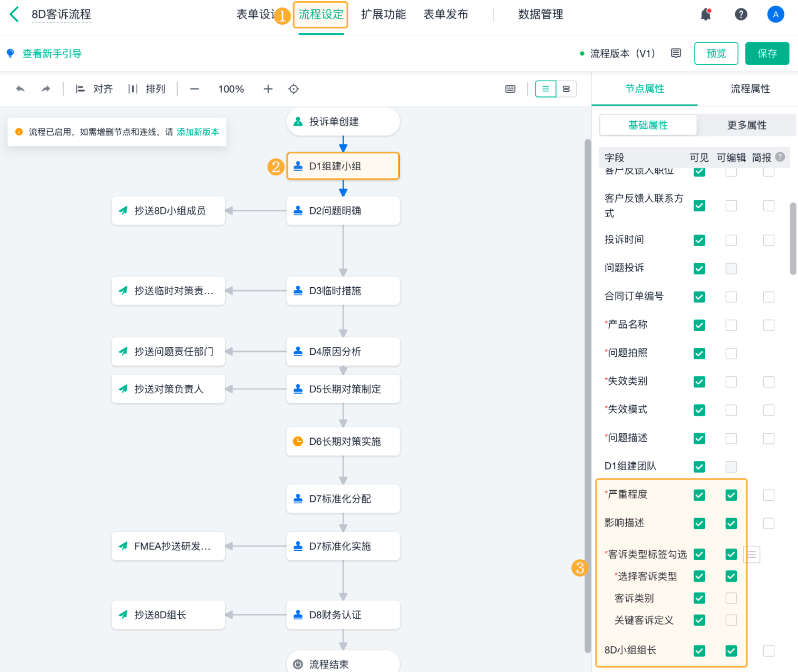Undo the last canvas action
Image resolution: width=798 pixels, height=672 pixels.
click(x=20, y=89)
